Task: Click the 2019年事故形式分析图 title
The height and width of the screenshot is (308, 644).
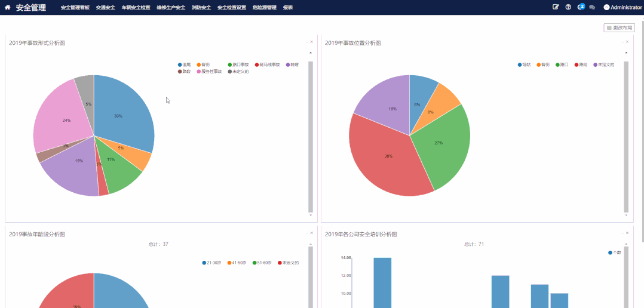Action: coord(37,43)
